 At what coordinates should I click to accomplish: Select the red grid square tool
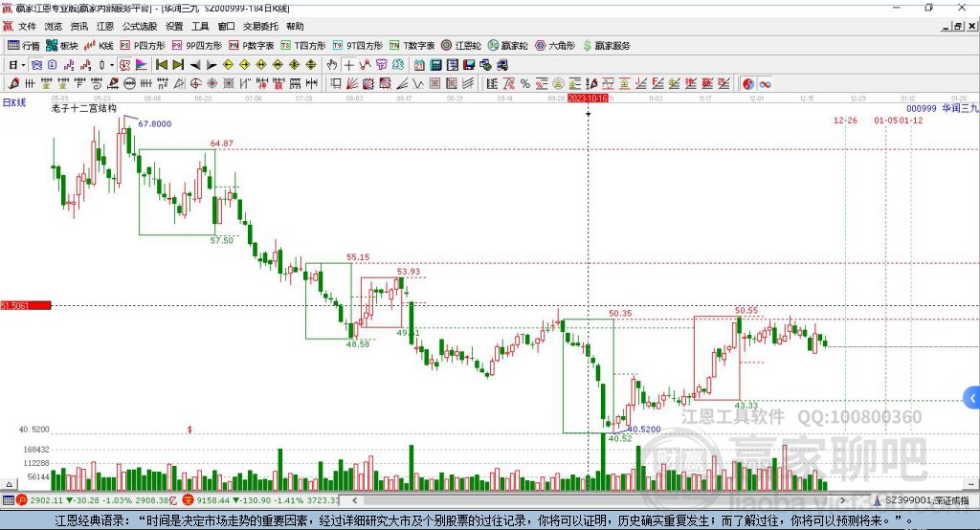(435, 83)
